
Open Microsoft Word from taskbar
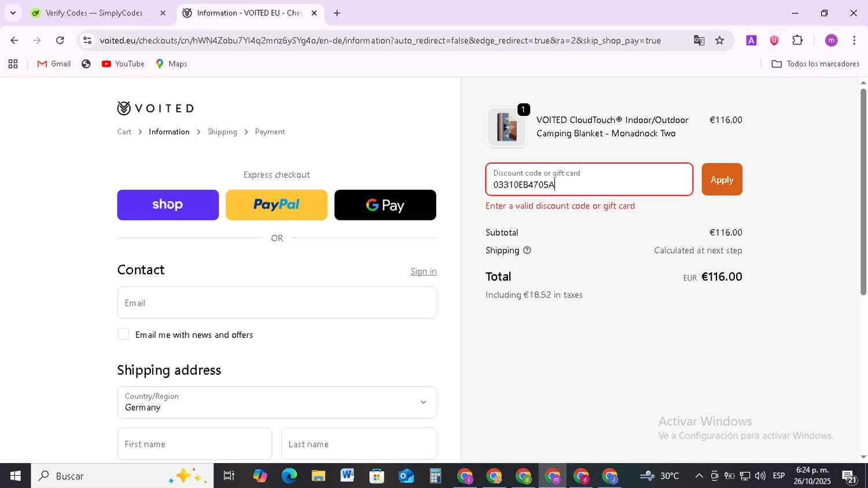(347, 476)
